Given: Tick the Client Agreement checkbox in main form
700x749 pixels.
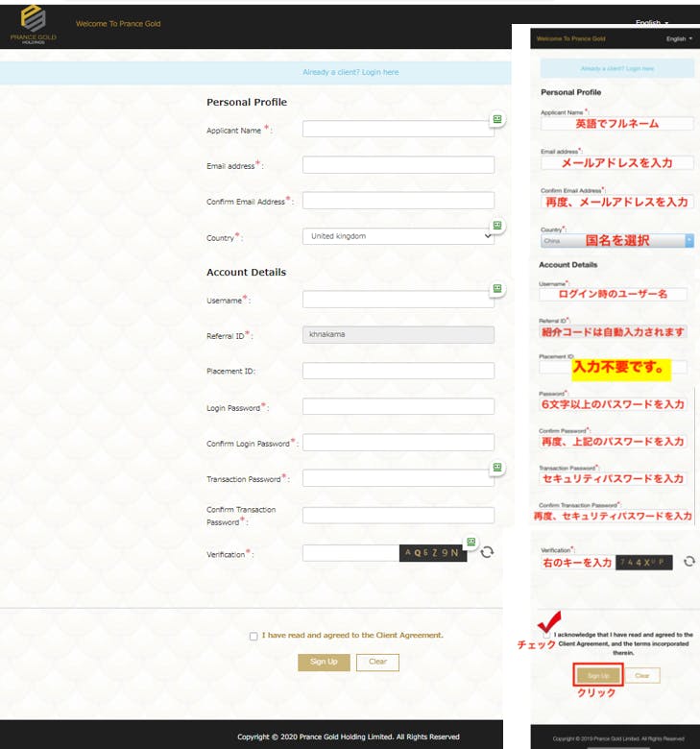Looking at the screenshot, I should point(253,636).
